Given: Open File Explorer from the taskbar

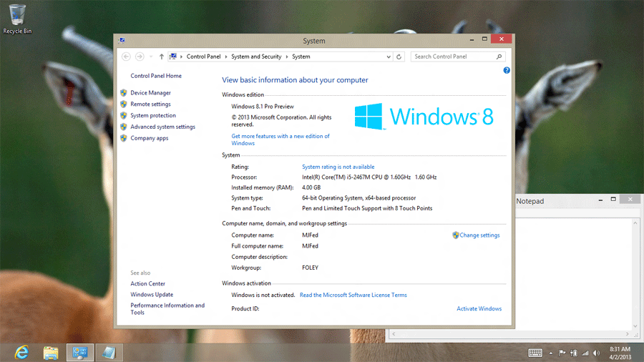Looking at the screenshot, I should tap(51, 352).
